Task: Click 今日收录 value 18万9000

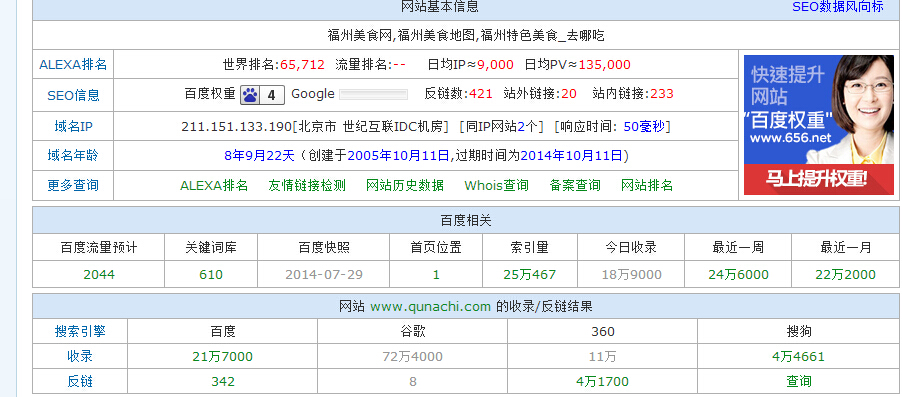Action: coord(632,274)
